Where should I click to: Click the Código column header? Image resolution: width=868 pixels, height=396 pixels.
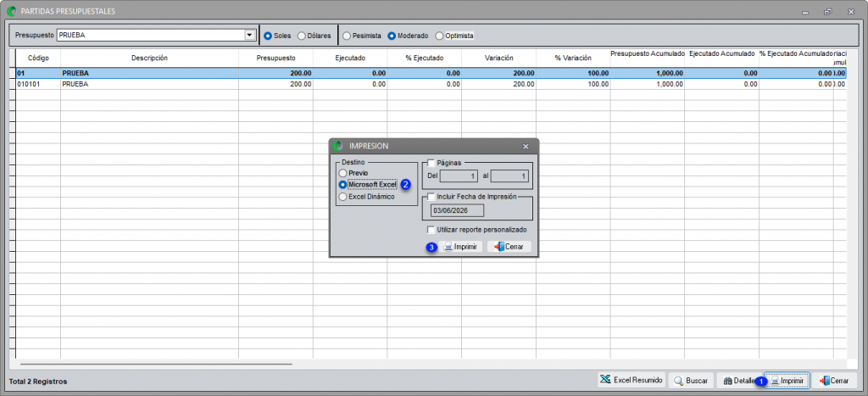(x=38, y=58)
